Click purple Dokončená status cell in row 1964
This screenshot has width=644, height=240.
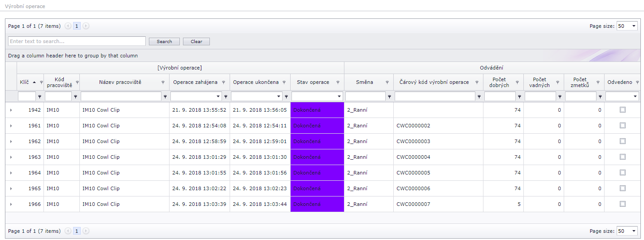point(317,173)
